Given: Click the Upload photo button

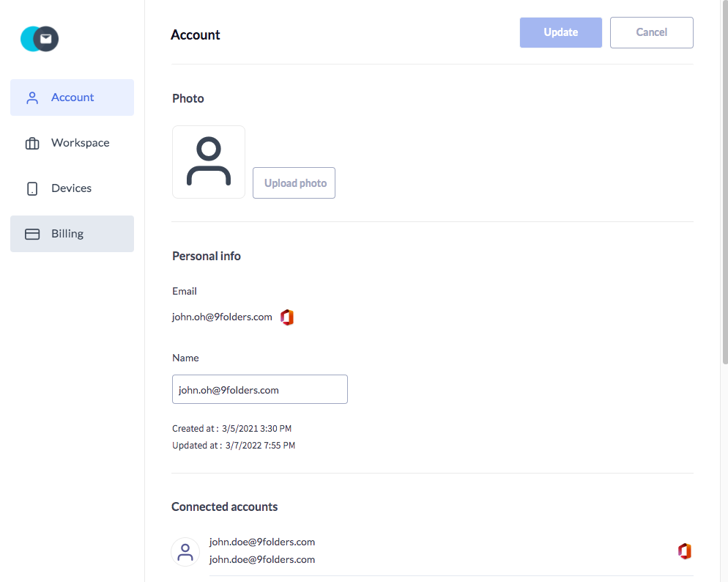Looking at the screenshot, I should 294,183.
